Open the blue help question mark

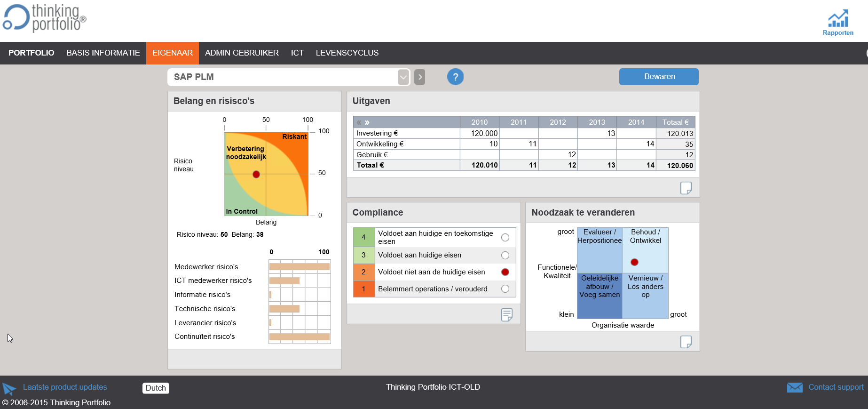455,77
